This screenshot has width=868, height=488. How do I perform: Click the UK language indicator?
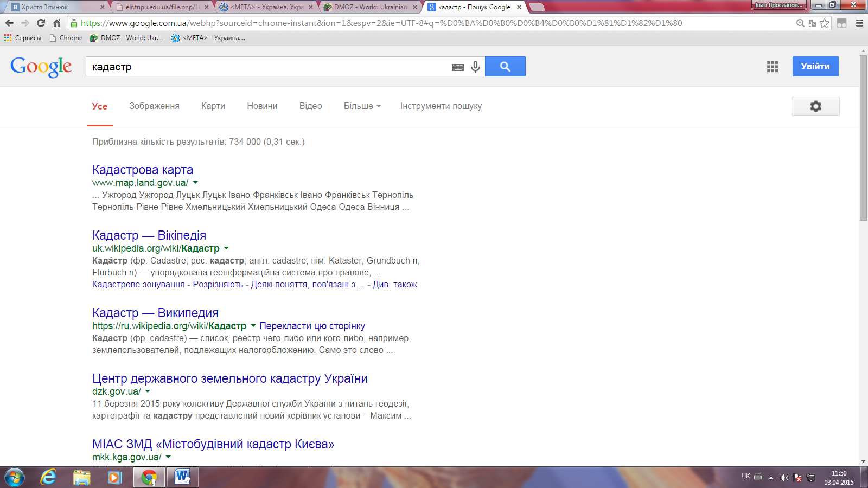click(x=746, y=476)
